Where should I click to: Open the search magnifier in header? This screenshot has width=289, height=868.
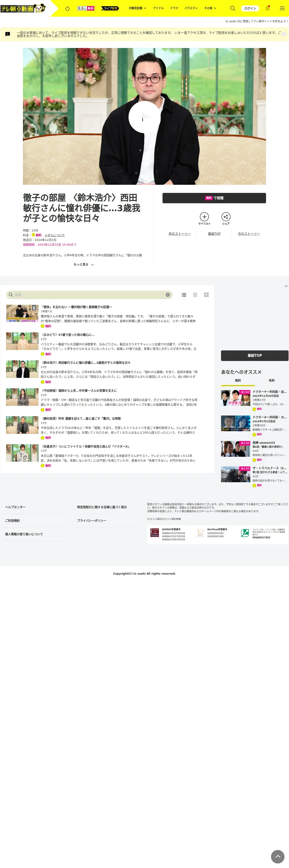point(233,8)
